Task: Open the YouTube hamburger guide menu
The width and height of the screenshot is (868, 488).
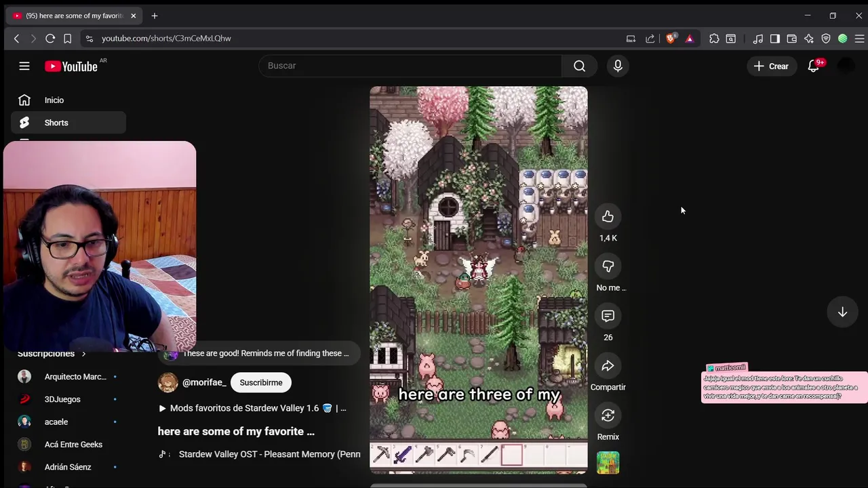Action: 24,66
